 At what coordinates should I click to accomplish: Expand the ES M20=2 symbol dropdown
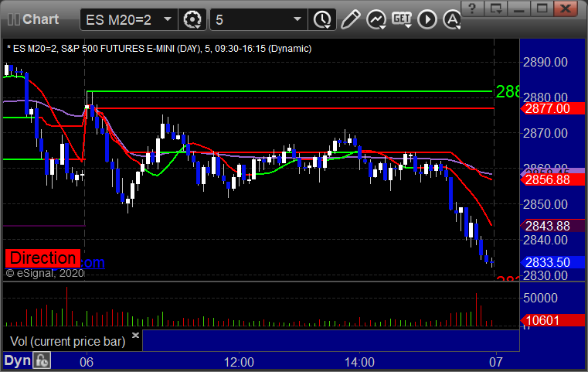(168, 19)
